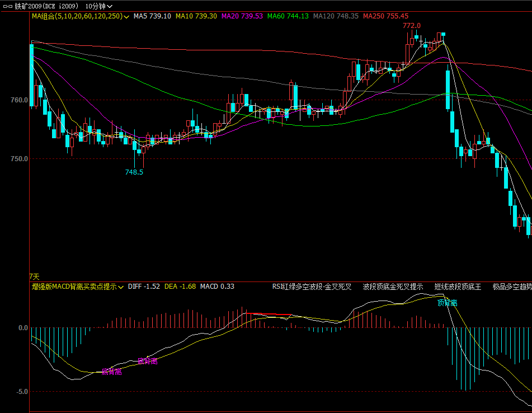Click the MA250 755.45 value
The height and width of the screenshot is (413, 532).
click(x=386, y=16)
